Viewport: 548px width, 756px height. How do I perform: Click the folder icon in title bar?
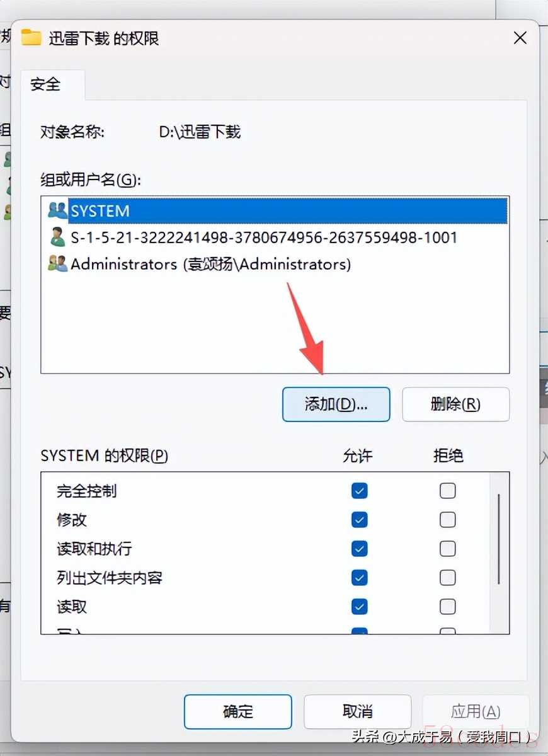31,38
